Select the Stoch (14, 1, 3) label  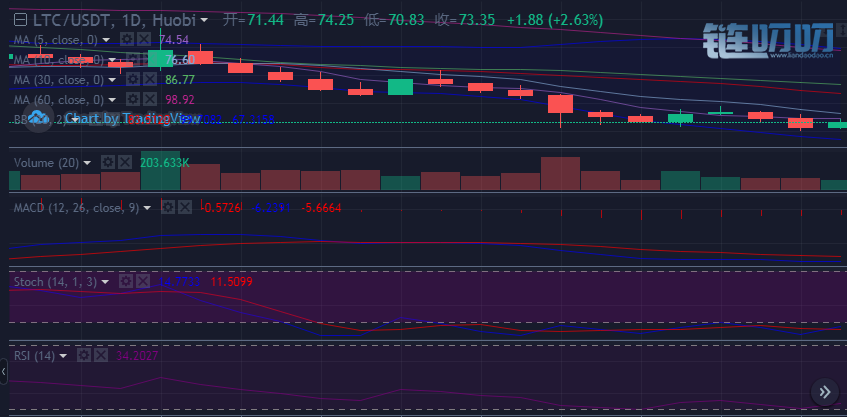(x=56, y=282)
